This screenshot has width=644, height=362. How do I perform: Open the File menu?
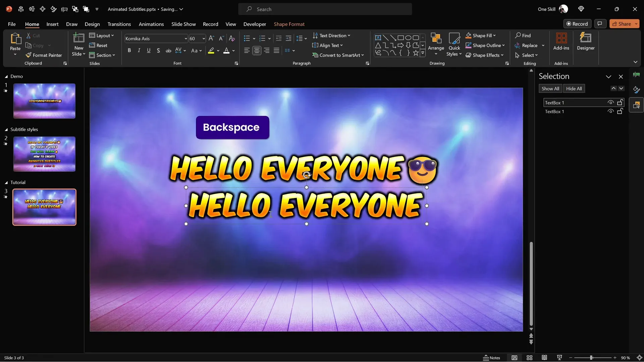pos(12,24)
